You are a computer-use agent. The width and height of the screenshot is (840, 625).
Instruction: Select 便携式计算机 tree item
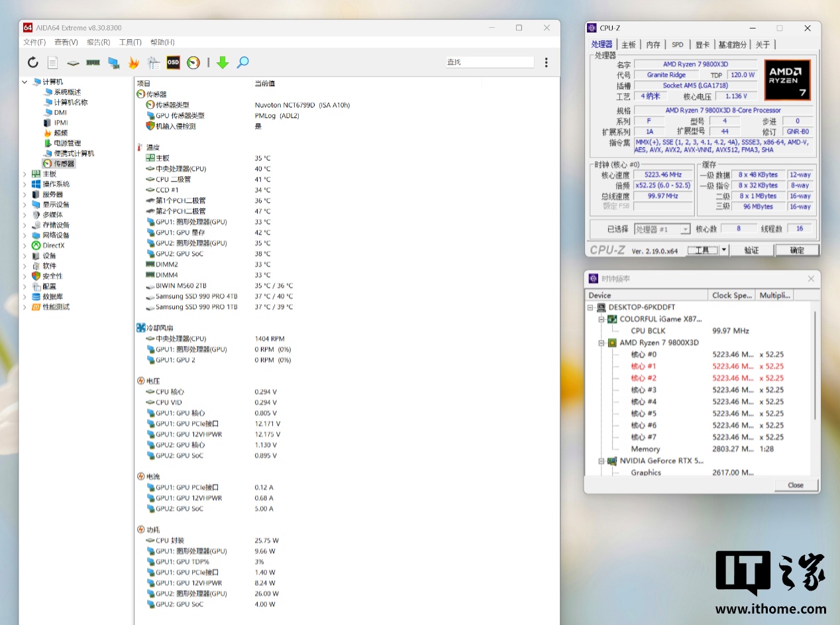coord(74,153)
